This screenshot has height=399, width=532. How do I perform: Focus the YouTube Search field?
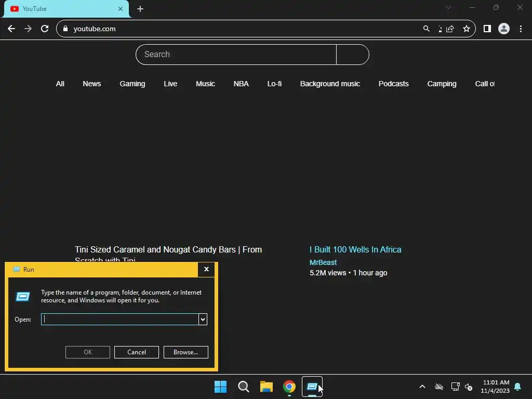[x=236, y=54]
